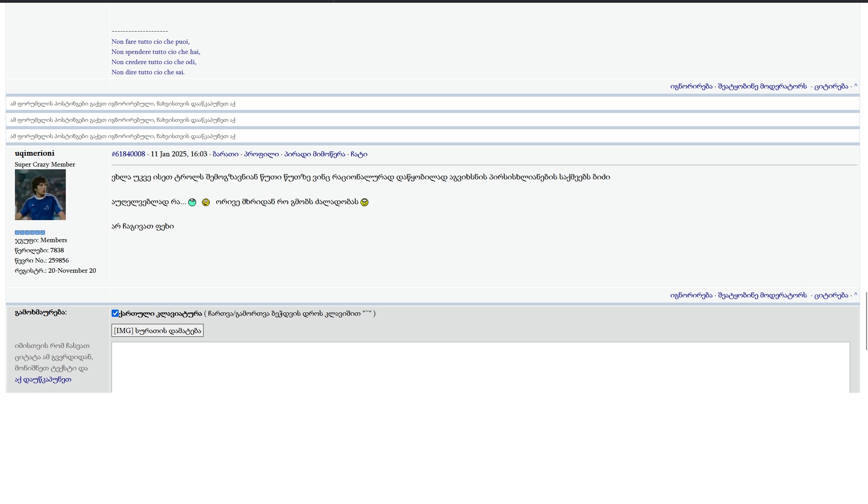Expand the first ignored post notice
Viewport: 868px width, 504px height.
tap(232, 104)
